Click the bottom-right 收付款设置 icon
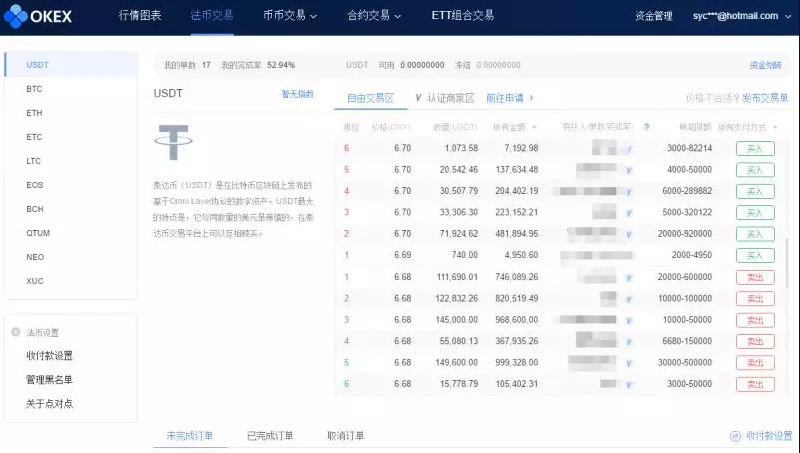The height and width of the screenshot is (453, 800). coord(735,436)
